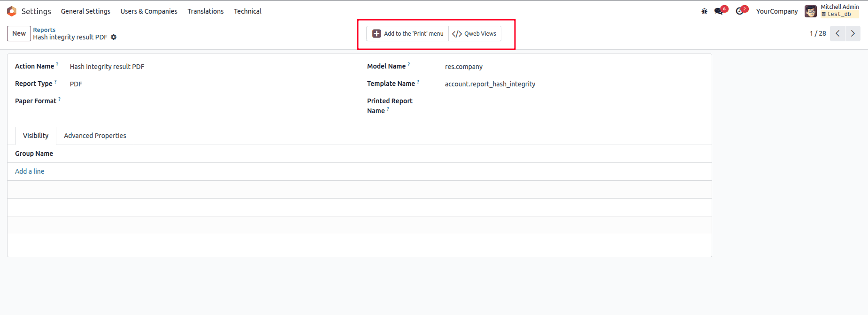The width and height of the screenshot is (868, 315).
Task: Click Add a line link
Action: coord(30,171)
